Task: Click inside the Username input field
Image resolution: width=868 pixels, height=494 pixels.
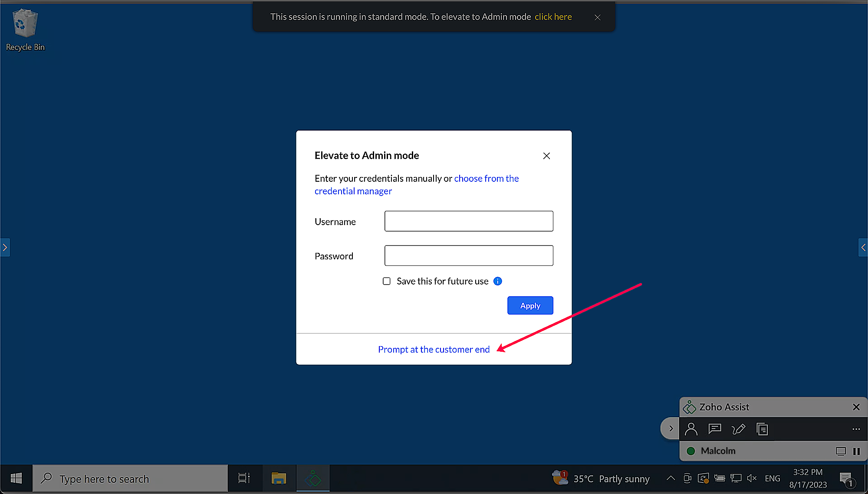Action: tap(468, 221)
